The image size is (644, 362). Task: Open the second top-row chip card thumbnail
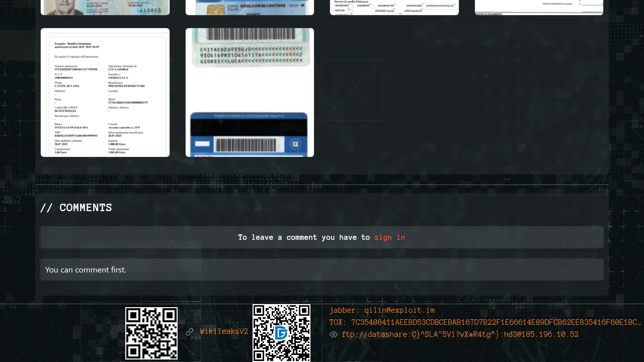click(x=250, y=7)
